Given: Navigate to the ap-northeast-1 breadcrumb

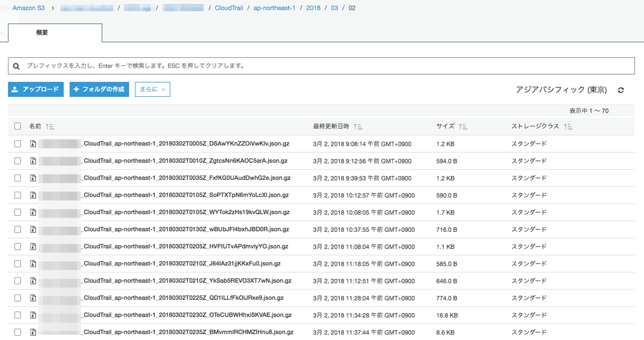Looking at the screenshot, I should [274, 8].
